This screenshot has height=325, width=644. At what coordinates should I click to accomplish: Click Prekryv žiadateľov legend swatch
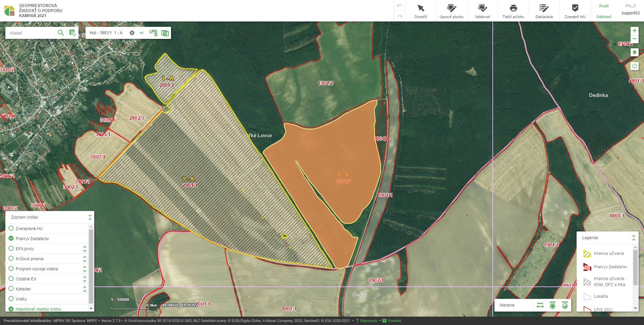587,267
